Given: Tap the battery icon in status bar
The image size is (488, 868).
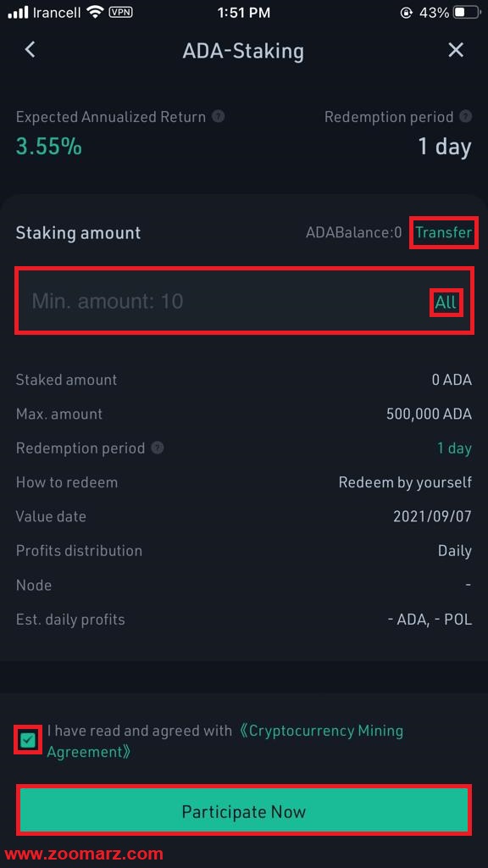Looking at the screenshot, I should click(467, 12).
